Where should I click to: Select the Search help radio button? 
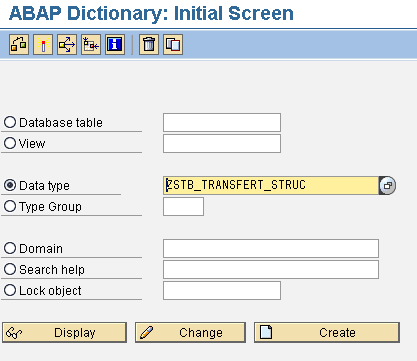10,269
